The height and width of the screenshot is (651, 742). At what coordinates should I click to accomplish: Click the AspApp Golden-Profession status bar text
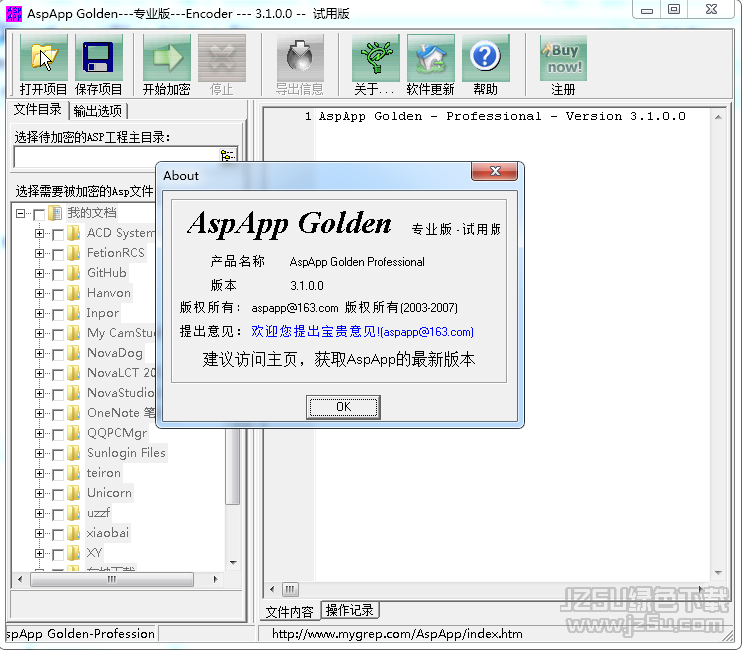[x=80, y=634]
